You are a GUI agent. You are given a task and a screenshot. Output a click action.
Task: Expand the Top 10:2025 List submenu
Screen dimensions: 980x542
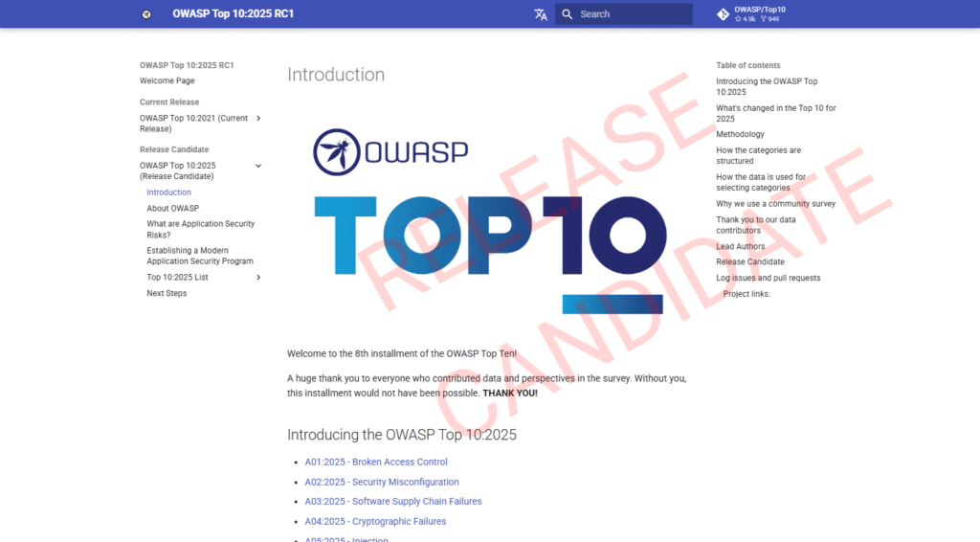coord(258,278)
